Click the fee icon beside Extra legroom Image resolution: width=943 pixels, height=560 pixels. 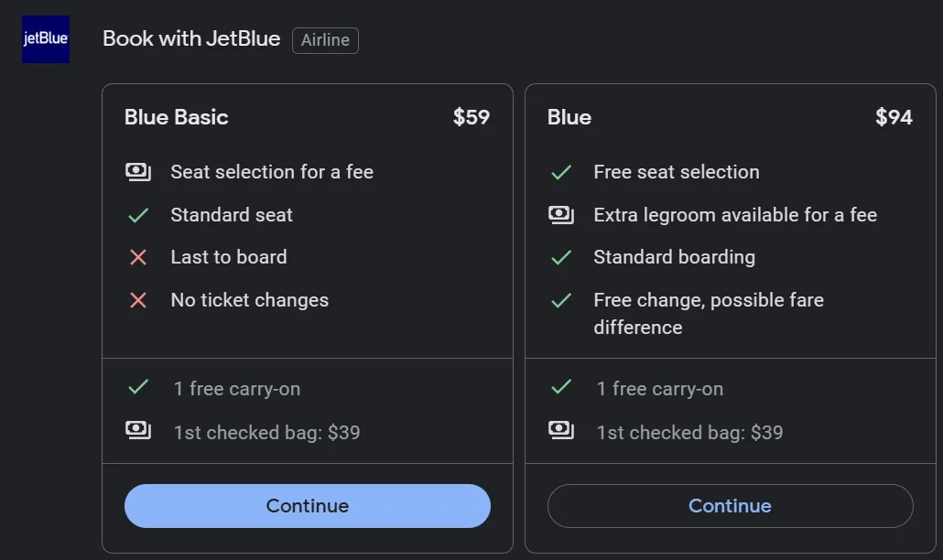tap(561, 215)
